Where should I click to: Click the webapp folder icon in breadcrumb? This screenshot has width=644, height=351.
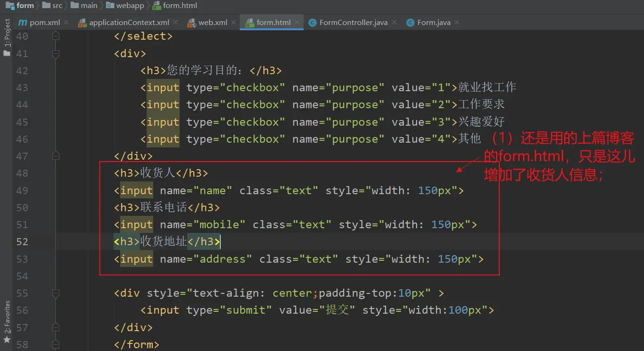coord(110,6)
